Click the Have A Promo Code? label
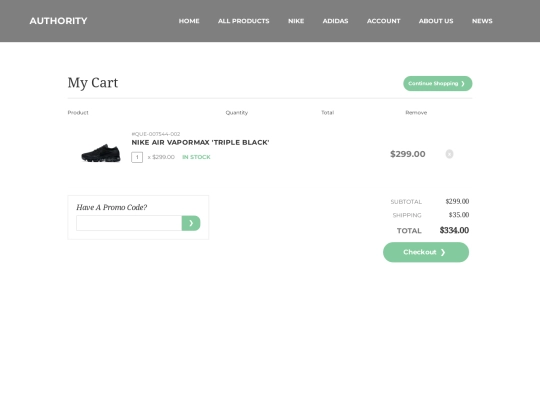Viewport: 540px width, 405px height. pos(112,207)
